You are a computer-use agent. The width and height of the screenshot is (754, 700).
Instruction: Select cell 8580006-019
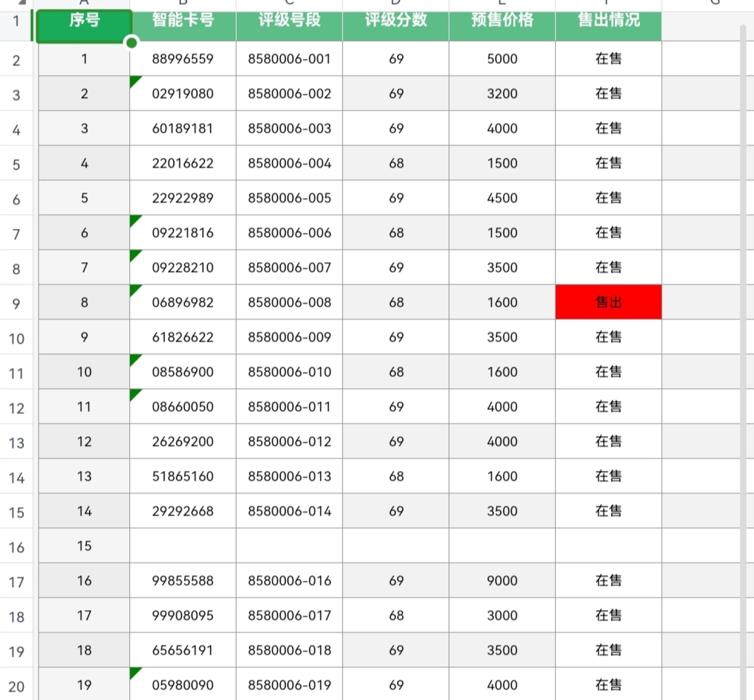[x=289, y=684]
